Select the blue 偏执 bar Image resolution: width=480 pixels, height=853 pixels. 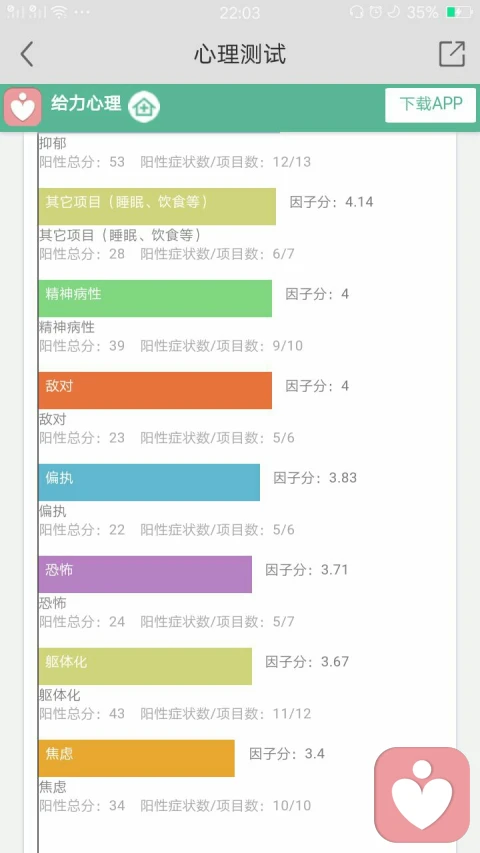(x=149, y=482)
